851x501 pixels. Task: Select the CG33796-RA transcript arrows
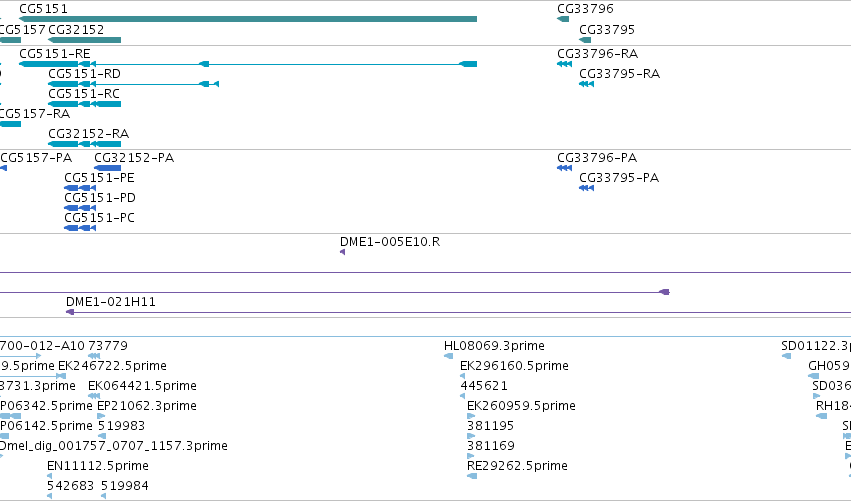click(564, 64)
